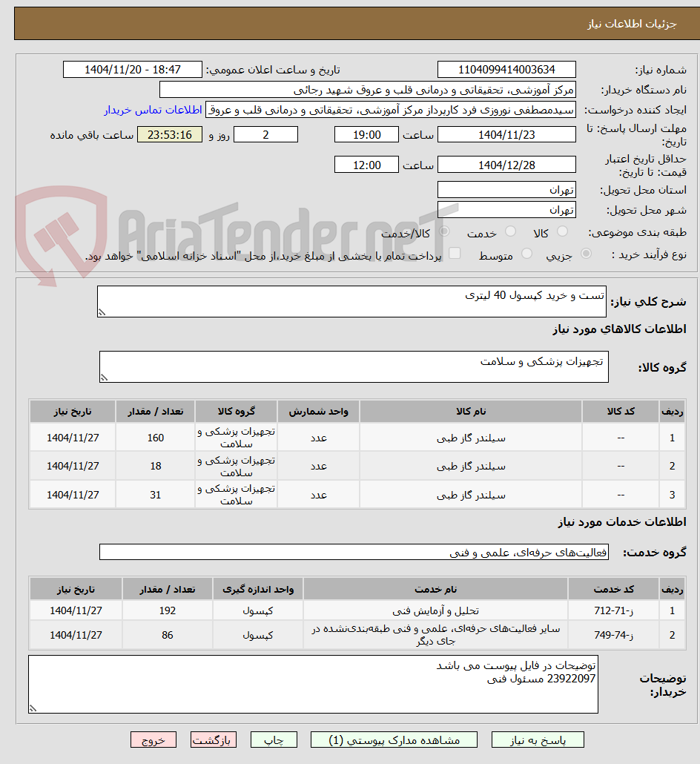Click goods table header گروه کالا

coord(237,411)
